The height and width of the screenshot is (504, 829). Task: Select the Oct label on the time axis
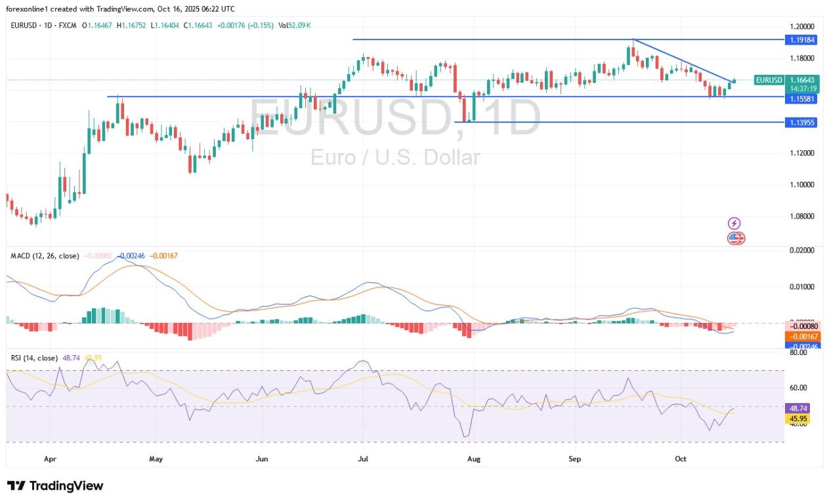pyautogui.click(x=680, y=459)
